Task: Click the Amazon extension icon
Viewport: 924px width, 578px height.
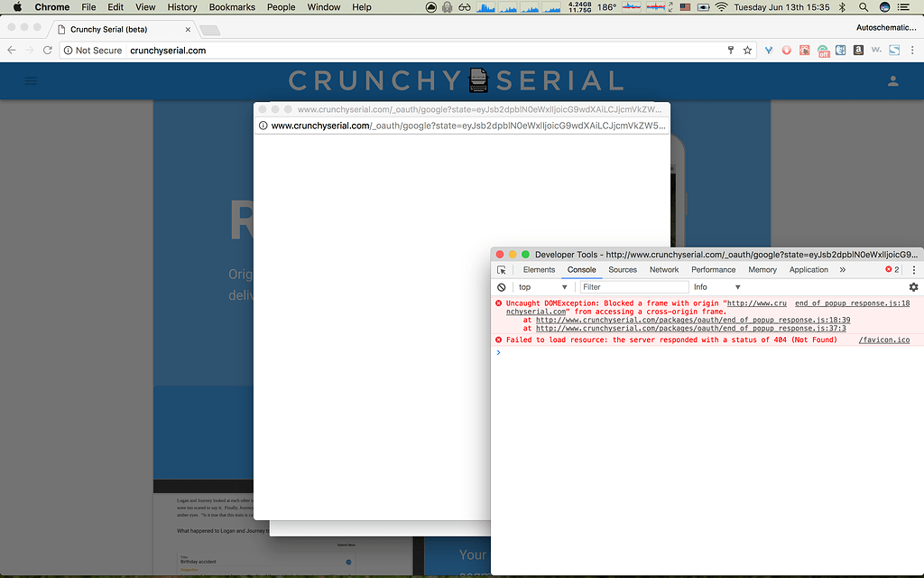Action: pos(859,51)
